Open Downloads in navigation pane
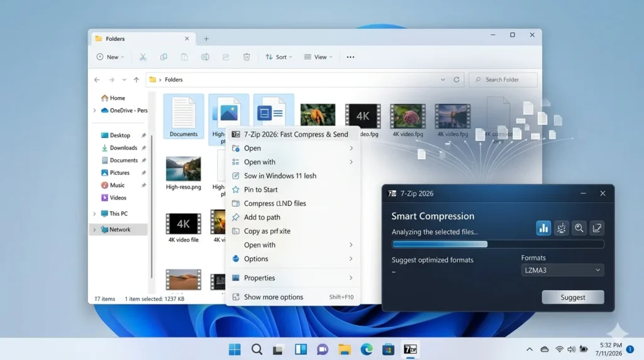 pyautogui.click(x=119, y=148)
